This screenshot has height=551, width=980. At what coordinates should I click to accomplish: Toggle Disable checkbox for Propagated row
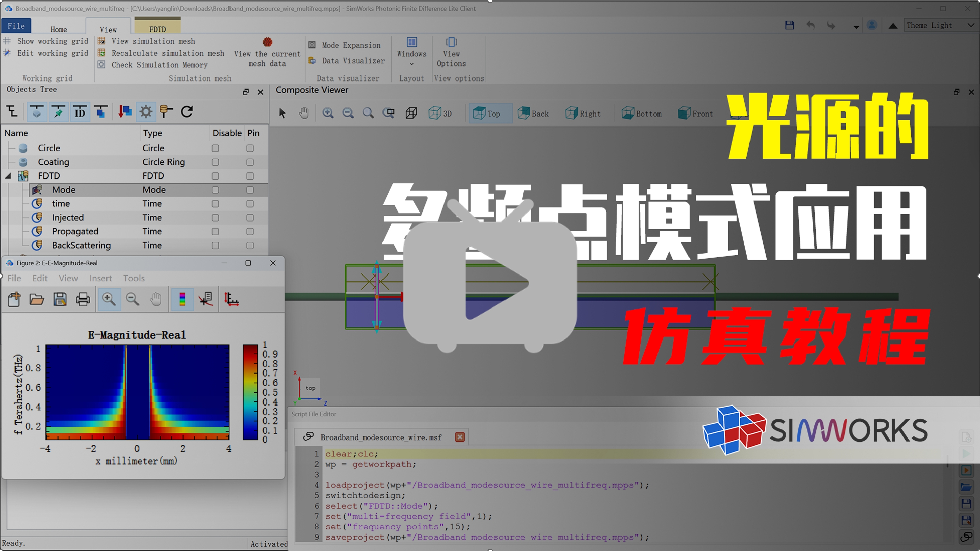215,232
